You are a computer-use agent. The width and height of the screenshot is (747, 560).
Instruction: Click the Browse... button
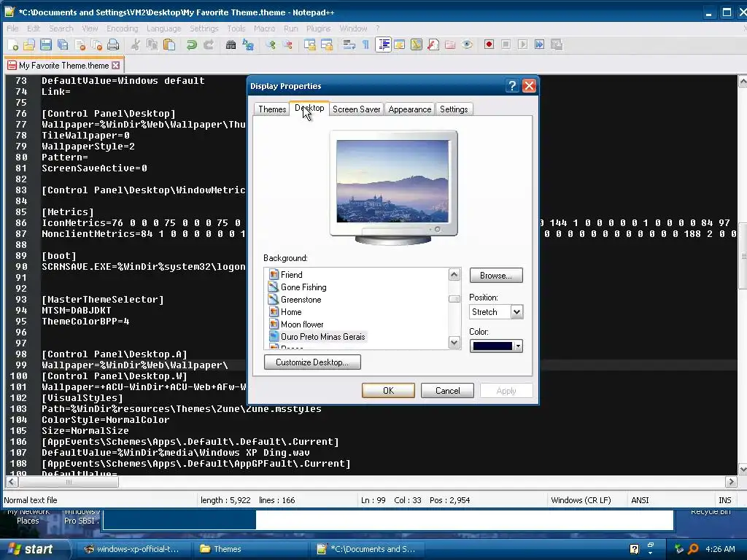(x=496, y=275)
